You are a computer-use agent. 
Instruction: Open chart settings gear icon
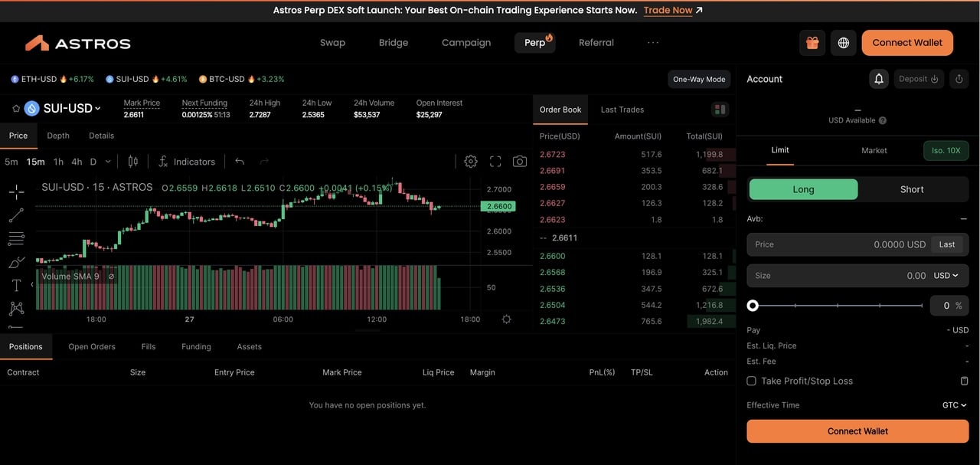pos(471,162)
